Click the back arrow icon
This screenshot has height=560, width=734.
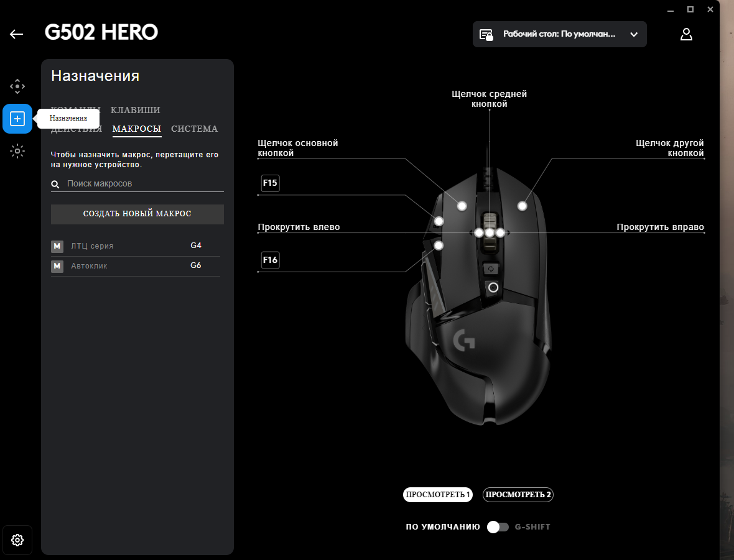[17, 34]
